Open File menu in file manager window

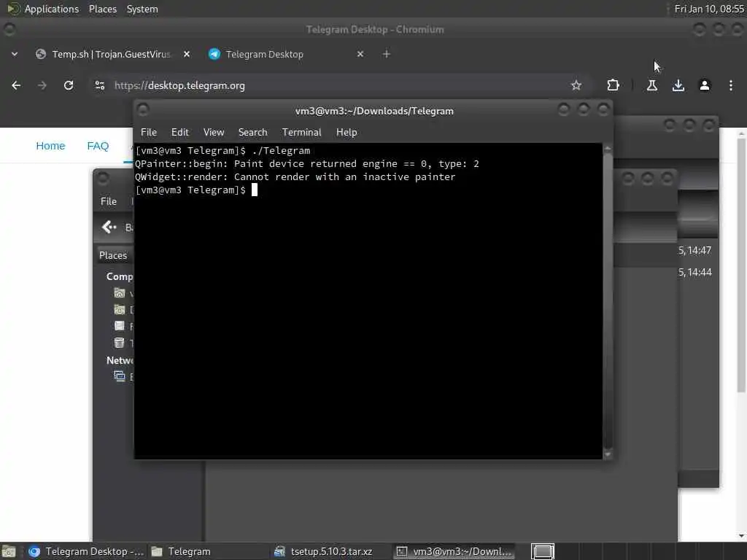(x=109, y=201)
